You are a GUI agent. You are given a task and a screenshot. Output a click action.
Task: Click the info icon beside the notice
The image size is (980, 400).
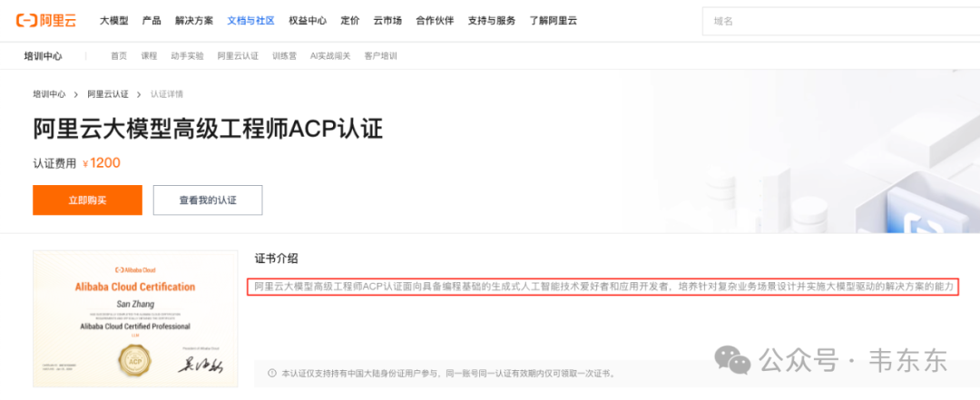(272, 373)
